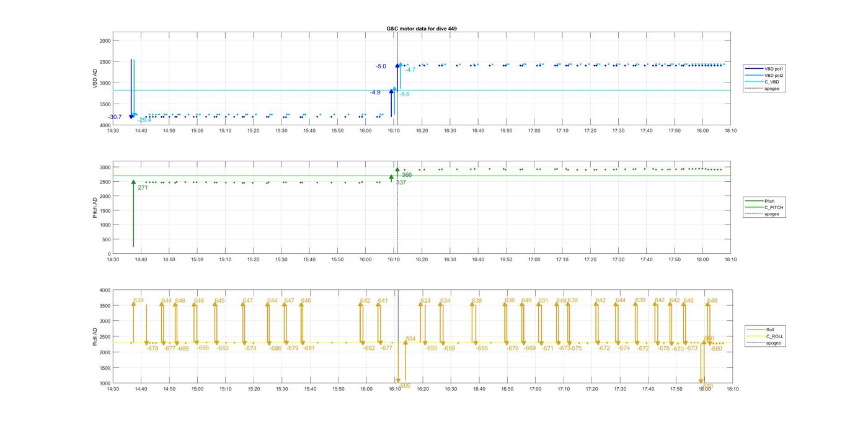Click the '645' roll data label
The height and width of the screenshot is (430, 868).
click(219, 300)
